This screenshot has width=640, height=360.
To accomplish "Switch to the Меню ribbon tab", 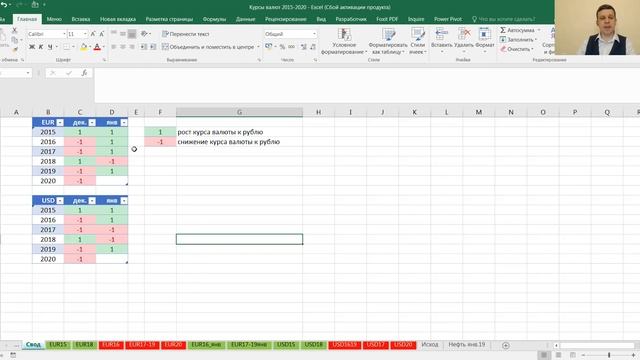I will click(x=54, y=19).
